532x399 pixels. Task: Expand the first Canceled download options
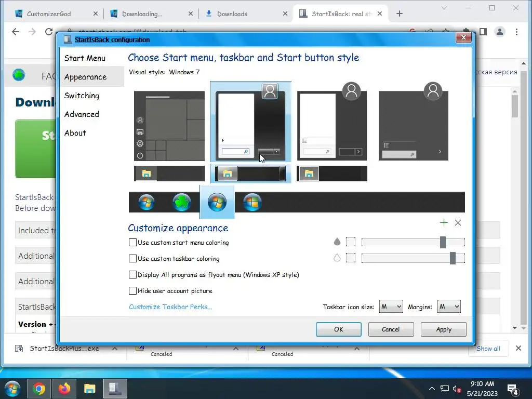[x=236, y=349]
